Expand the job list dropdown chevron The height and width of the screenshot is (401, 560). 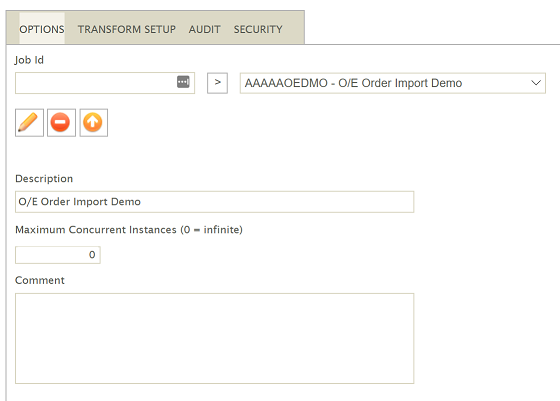click(x=536, y=83)
